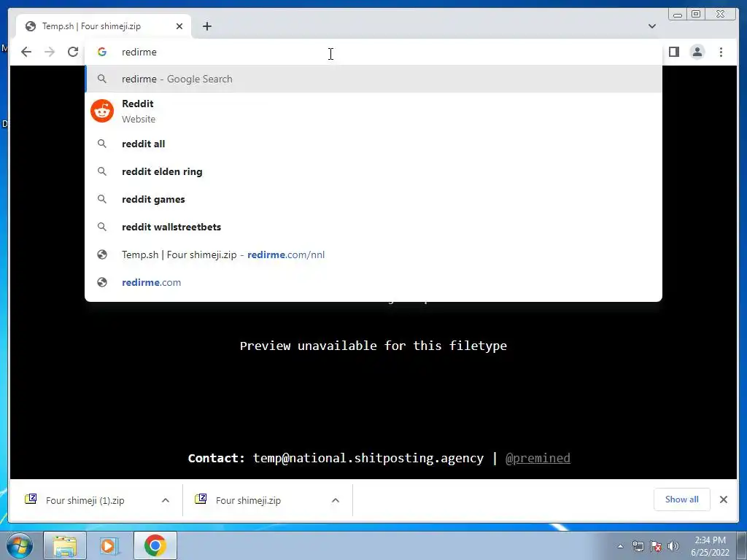This screenshot has height=560, width=747.
Task: Click Show all downloads button
Action: (x=682, y=499)
